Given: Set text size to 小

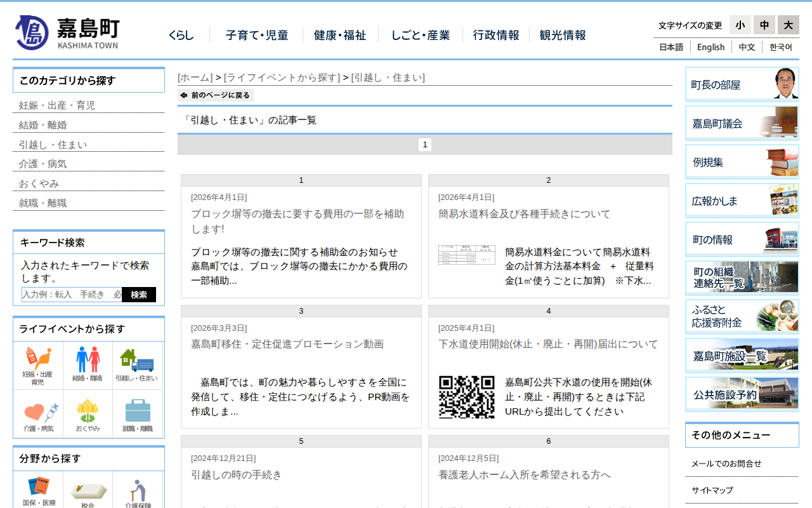Looking at the screenshot, I should [x=740, y=25].
